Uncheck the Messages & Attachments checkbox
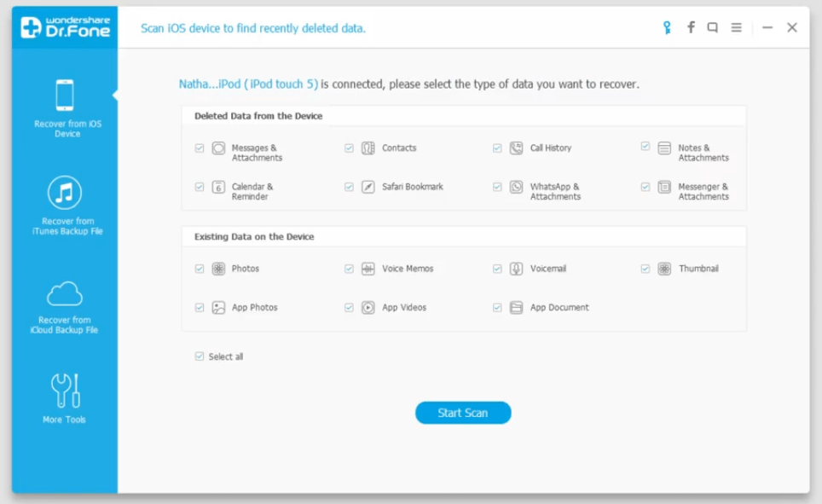 (x=200, y=148)
